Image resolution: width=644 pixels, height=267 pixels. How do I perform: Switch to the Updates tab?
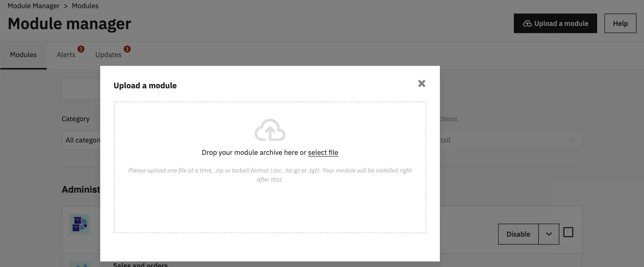tap(108, 55)
